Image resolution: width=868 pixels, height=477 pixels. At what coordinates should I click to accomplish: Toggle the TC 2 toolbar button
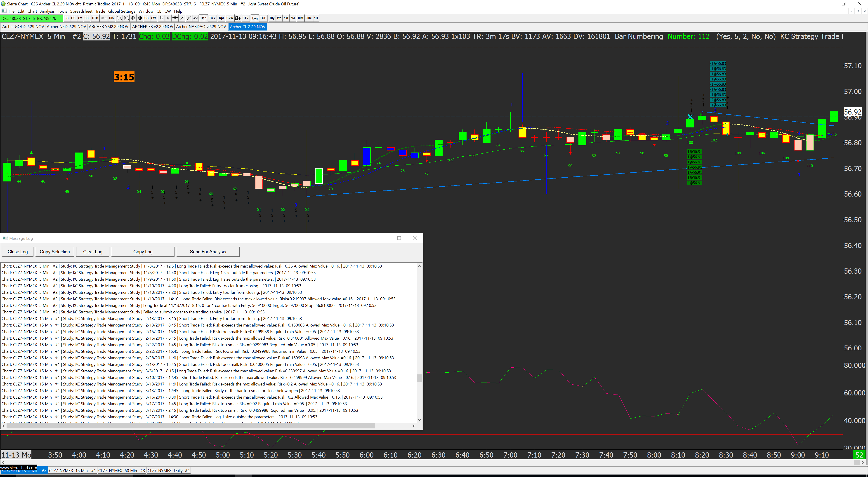(x=212, y=18)
